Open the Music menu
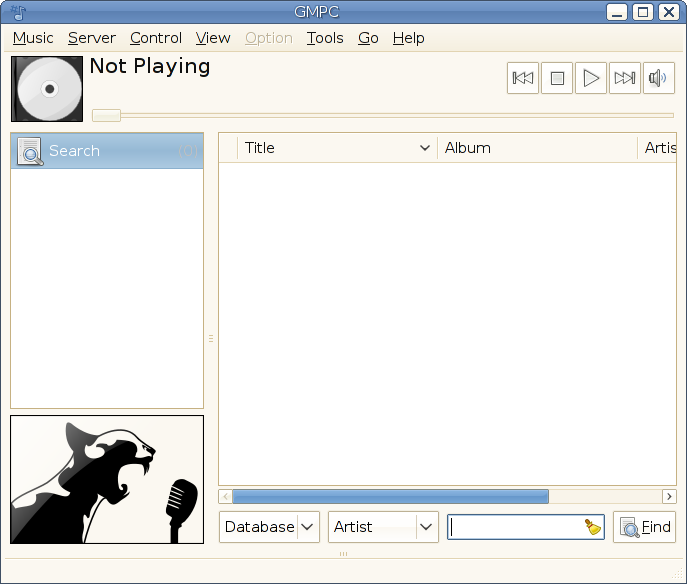 coord(33,38)
